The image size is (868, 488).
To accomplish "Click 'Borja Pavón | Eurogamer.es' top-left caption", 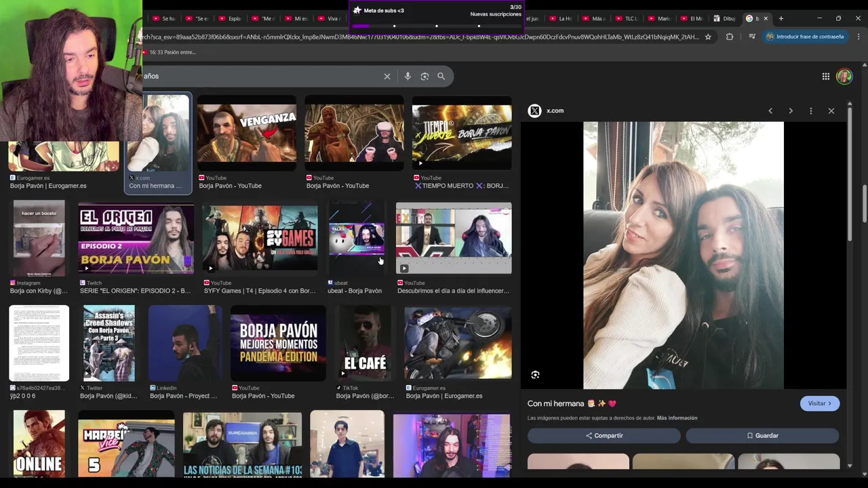I will coord(48,186).
